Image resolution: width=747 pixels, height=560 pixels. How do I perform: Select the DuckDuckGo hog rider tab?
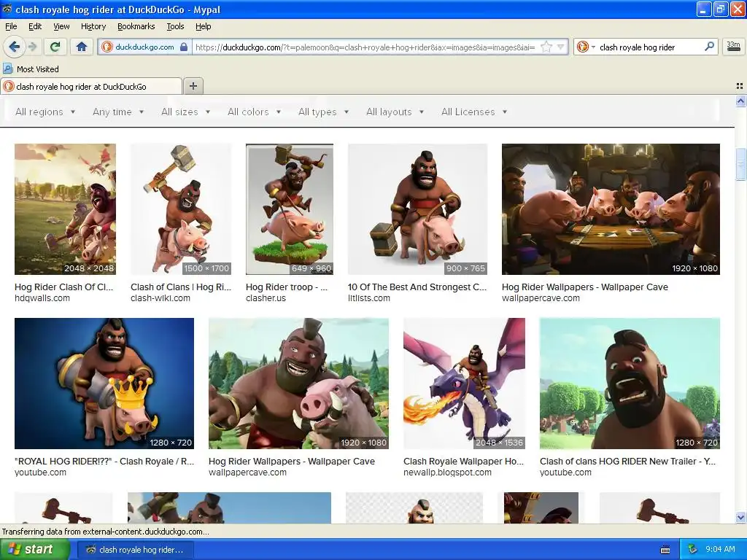pos(91,86)
